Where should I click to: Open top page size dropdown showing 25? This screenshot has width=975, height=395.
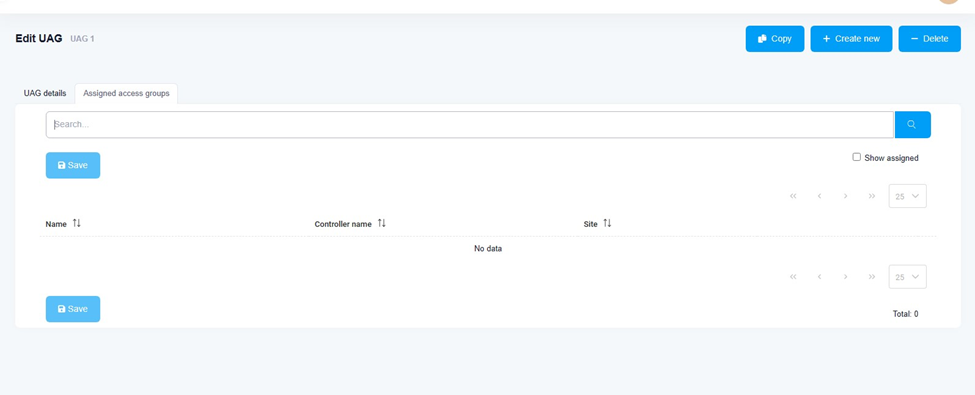(907, 196)
